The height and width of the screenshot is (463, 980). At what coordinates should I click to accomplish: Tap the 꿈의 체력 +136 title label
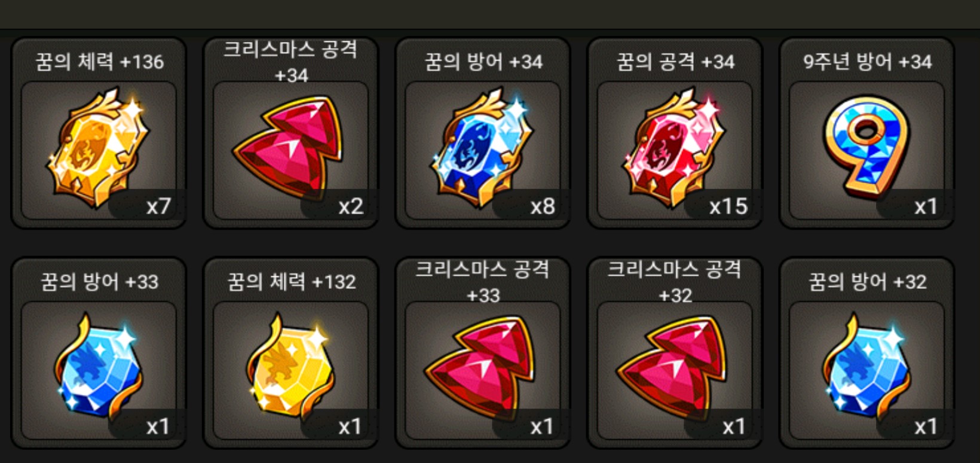click(99, 62)
